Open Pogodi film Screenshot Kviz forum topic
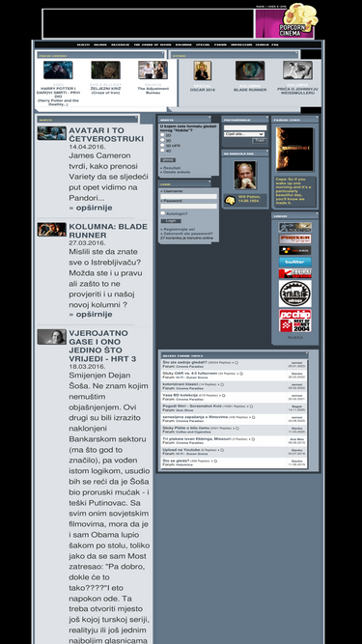Viewport: 362px width, 644px height. 192,406
